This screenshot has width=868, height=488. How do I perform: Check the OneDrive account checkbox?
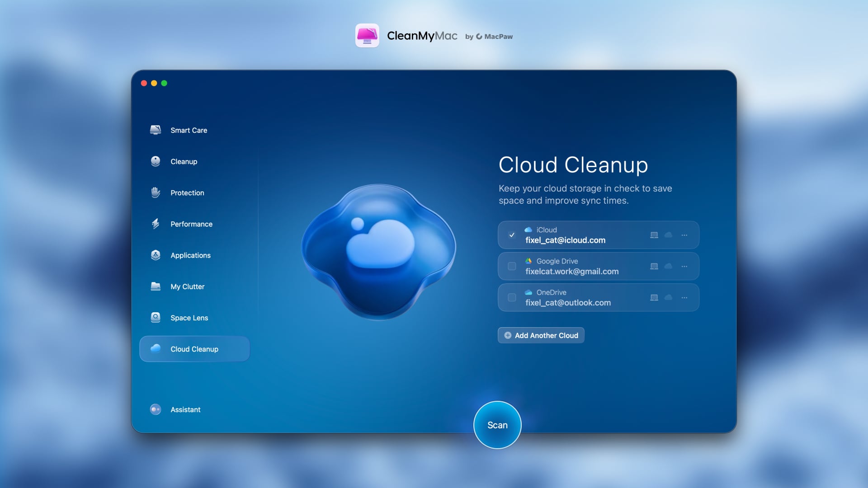pos(511,297)
